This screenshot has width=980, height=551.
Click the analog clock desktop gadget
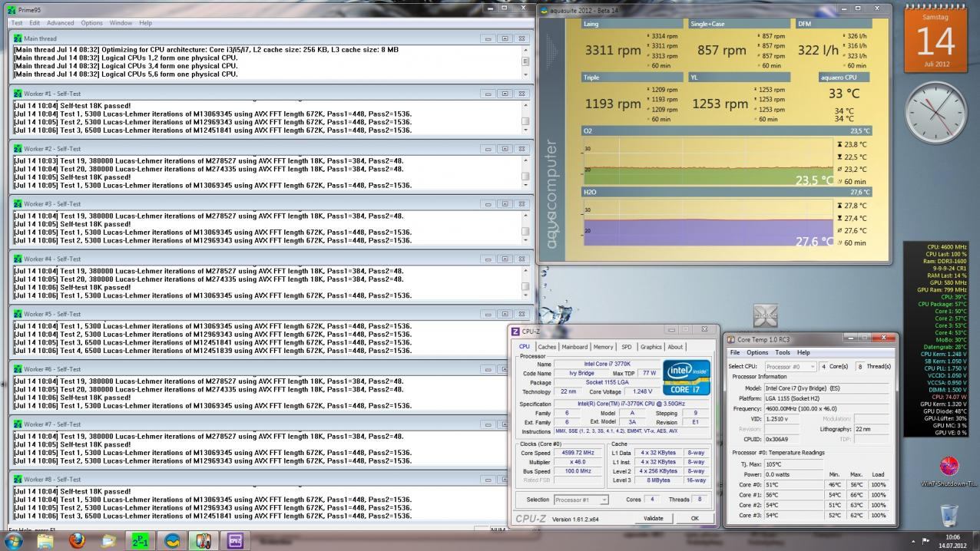click(935, 114)
